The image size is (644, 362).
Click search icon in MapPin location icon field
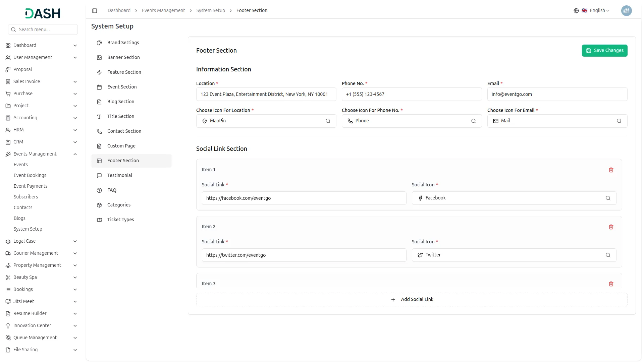pyautogui.click(x=328, y=121)
